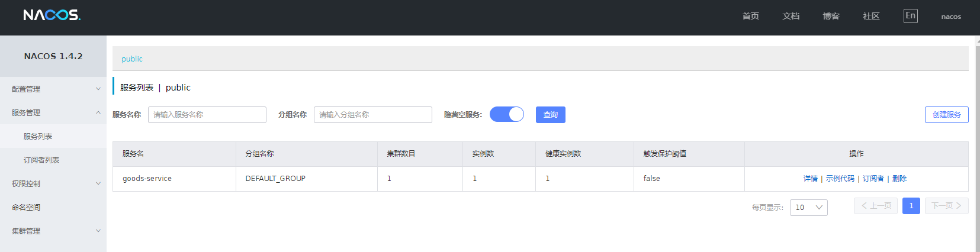
Task: View 订阅者 for goods-service
Action: coord(873,179)
